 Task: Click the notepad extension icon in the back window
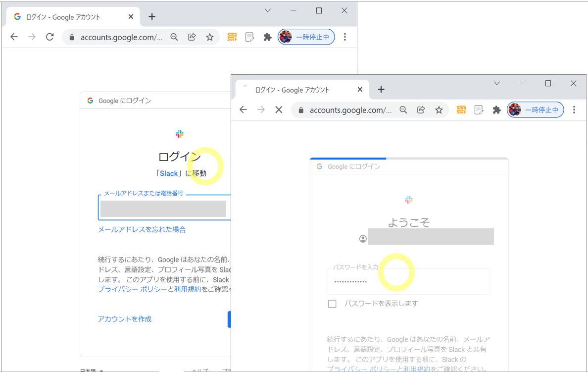(250, 37)
